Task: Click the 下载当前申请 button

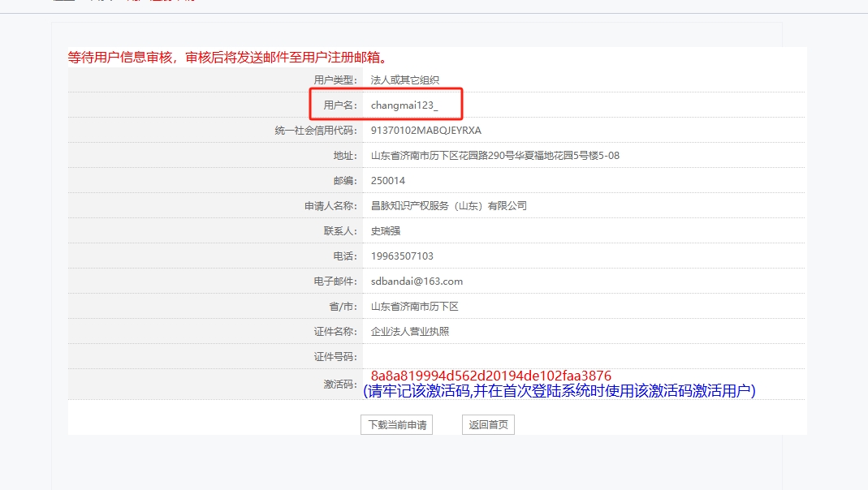Action: (x=396, y=424)
